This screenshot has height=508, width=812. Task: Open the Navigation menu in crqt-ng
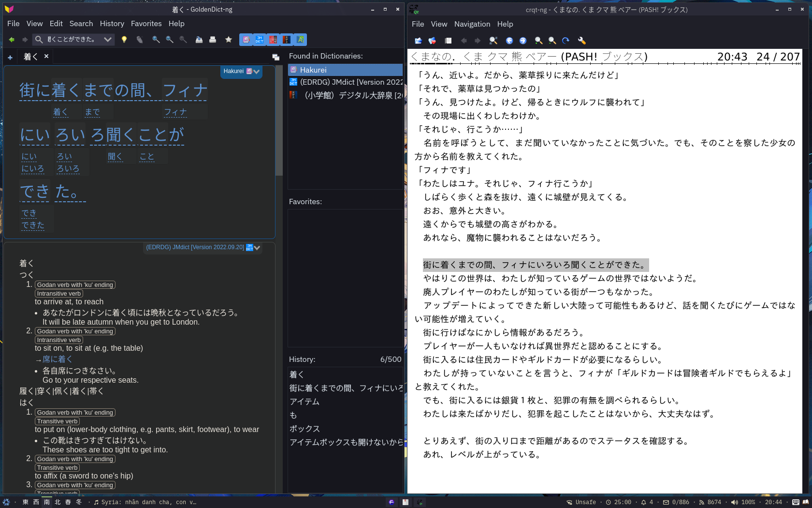(x=472, y=24)
